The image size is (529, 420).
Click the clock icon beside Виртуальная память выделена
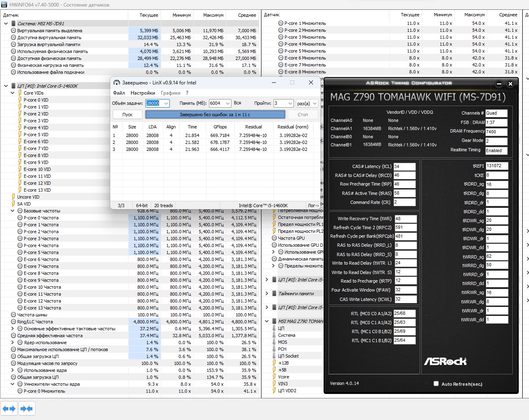coord(13,31)
